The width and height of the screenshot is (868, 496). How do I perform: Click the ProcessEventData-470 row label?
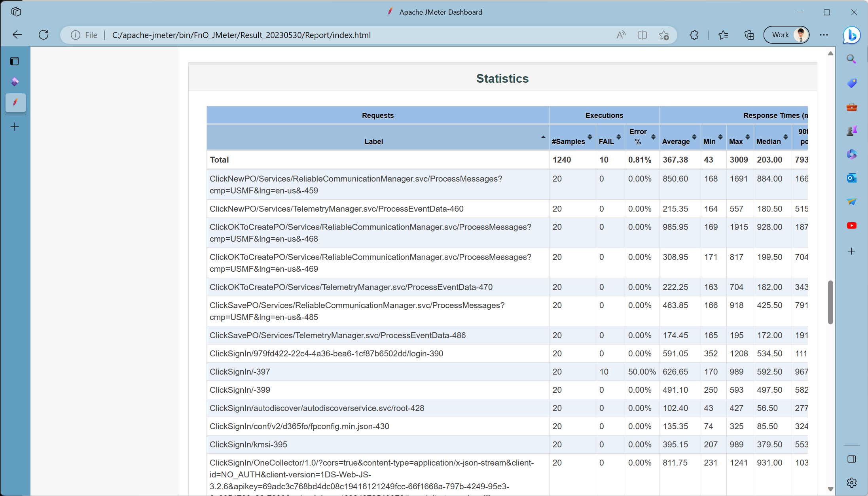tap(351, 287)
